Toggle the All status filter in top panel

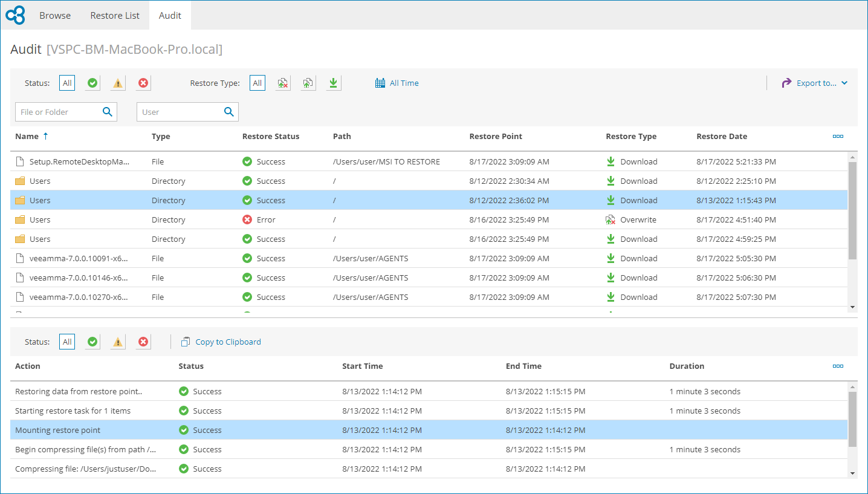[67, 83]
